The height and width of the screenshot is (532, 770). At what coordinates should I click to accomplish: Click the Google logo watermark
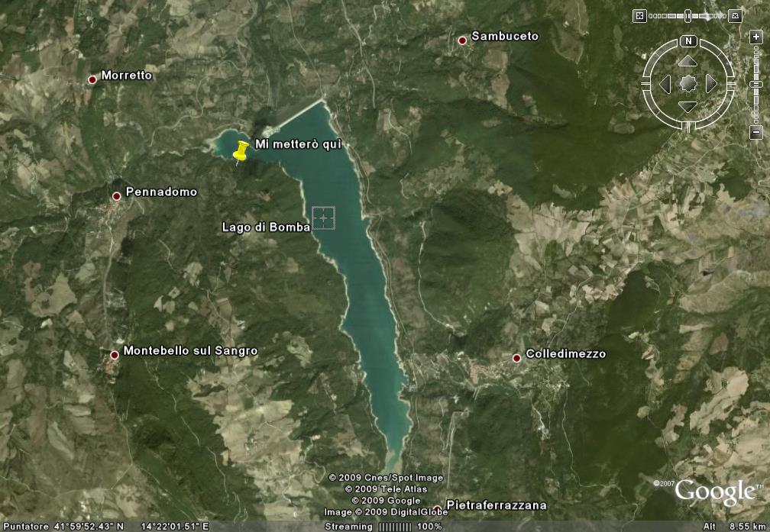coord(713,492)
